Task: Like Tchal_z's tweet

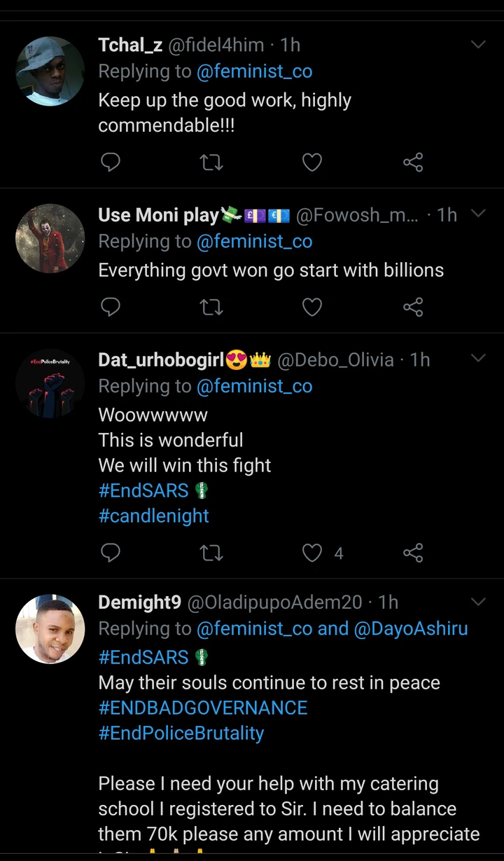Action: pos(311,163)
